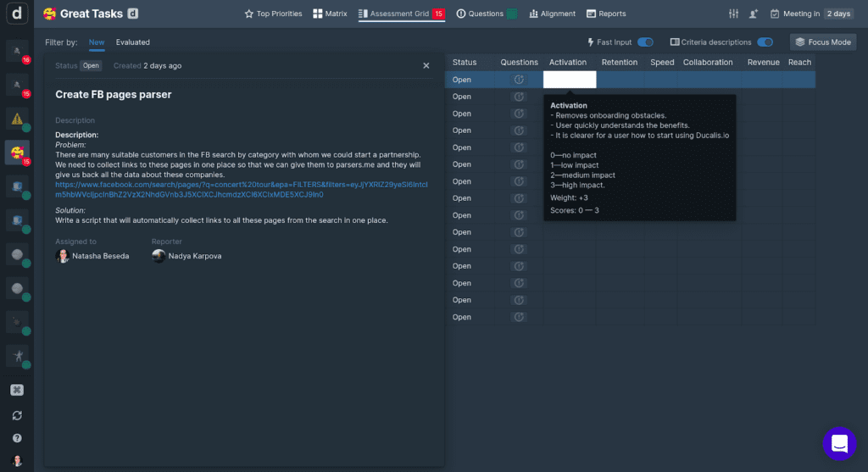Click the add user icon
This screenshot has width=868, height=472.
(x=754, y=14)
